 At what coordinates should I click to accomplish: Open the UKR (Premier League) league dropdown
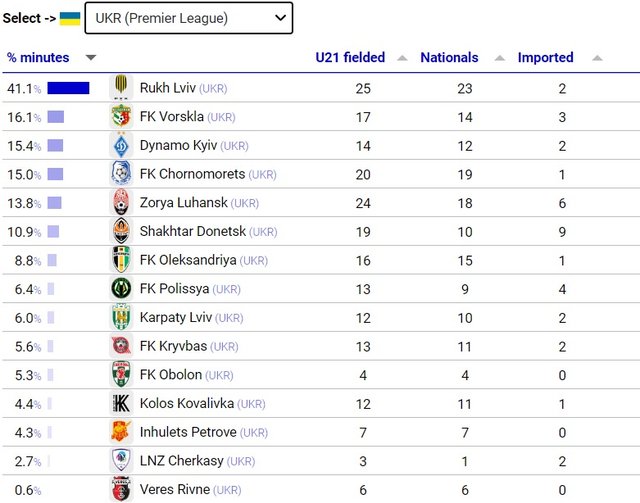188,18
